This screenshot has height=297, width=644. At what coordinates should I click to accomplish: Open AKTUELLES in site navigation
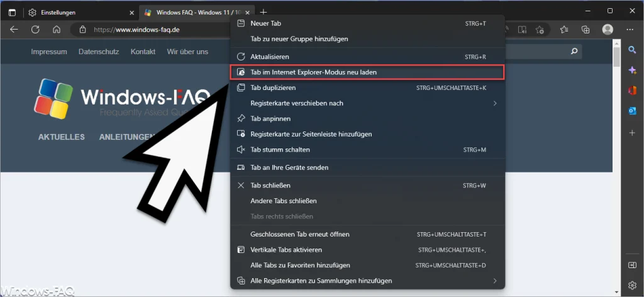[x=62, y=137]
